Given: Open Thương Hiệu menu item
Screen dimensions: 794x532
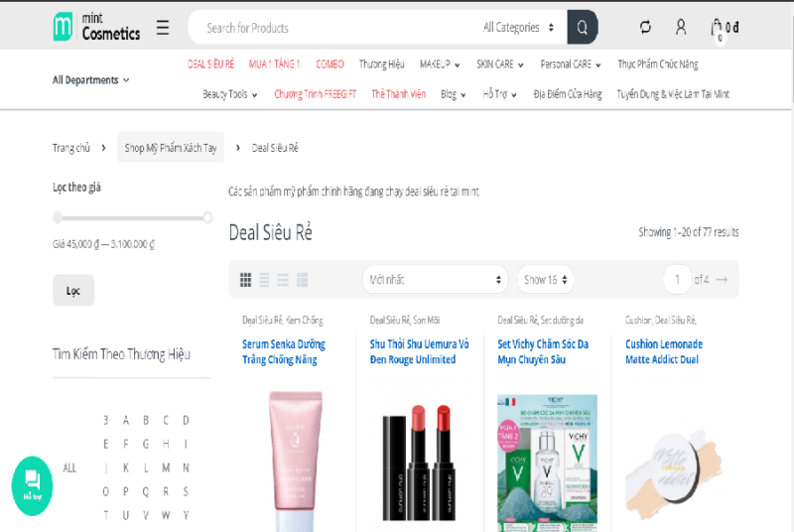Looking at the screenshot, I should tap(382, 65).
